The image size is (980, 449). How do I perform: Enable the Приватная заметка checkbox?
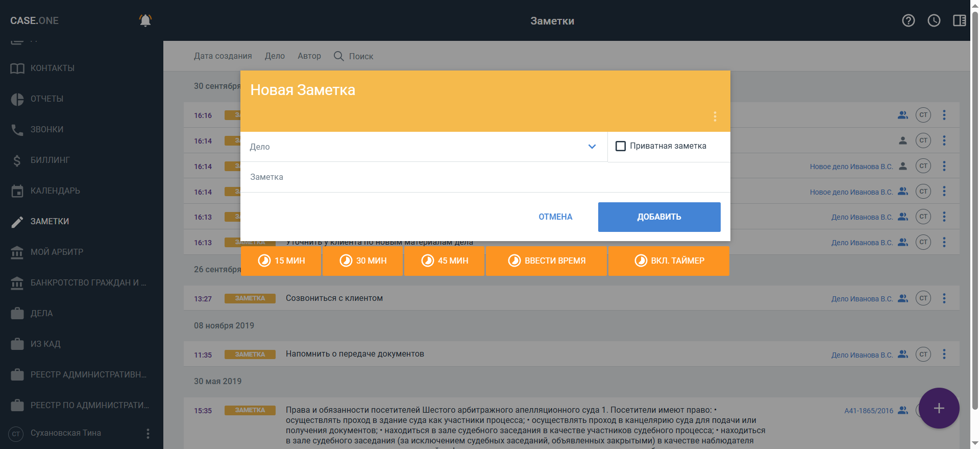pos(621,146)
